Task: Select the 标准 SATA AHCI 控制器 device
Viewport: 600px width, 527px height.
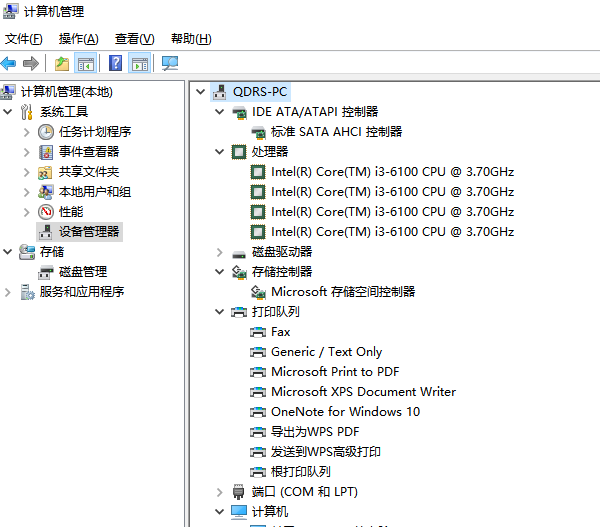Action: [x=336, y=132]
